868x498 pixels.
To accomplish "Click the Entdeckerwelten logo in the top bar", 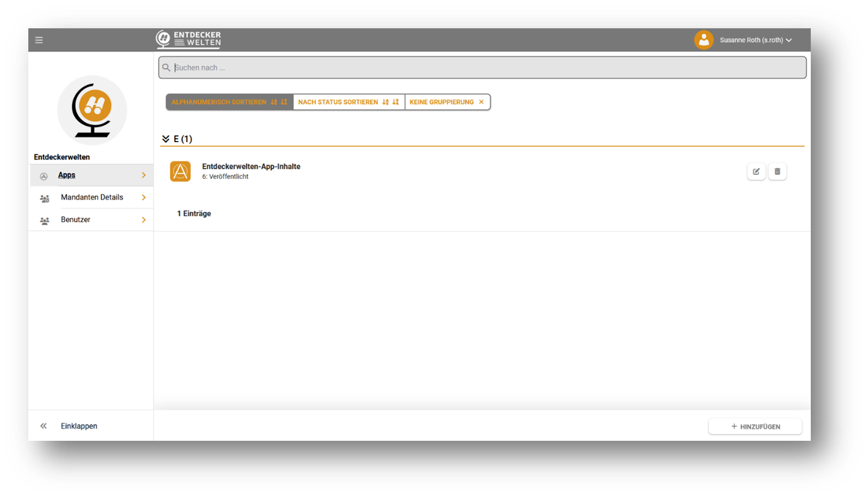I will tap(189, 40).
